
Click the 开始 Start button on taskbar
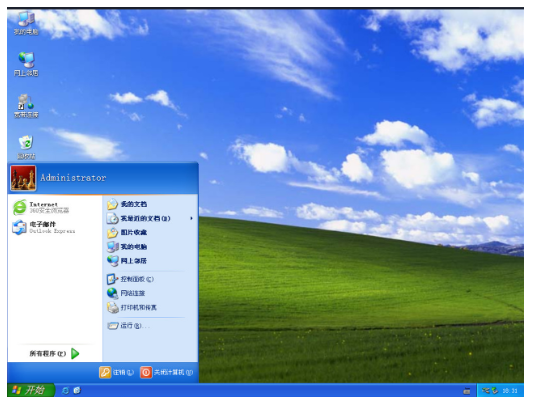[x=31, y=390]
